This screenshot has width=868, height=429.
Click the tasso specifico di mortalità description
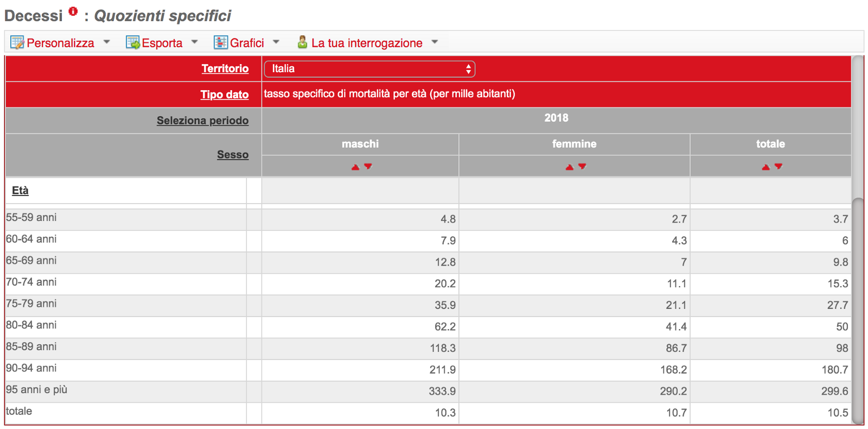coord(390,94)
